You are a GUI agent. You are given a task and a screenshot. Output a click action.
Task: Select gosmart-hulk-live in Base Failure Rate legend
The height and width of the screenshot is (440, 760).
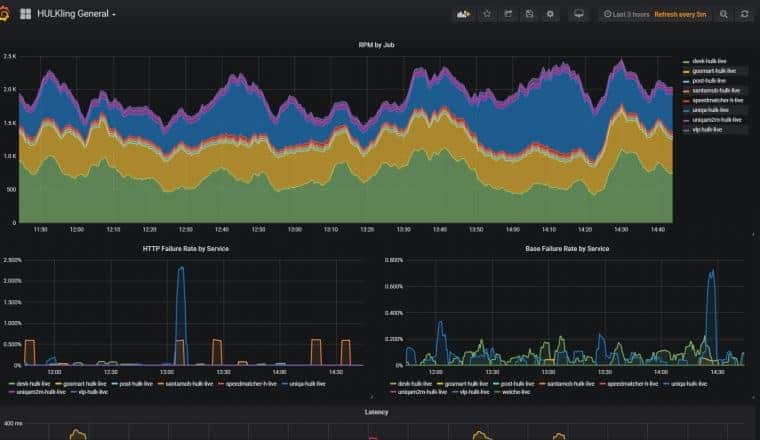coord(466,384)
